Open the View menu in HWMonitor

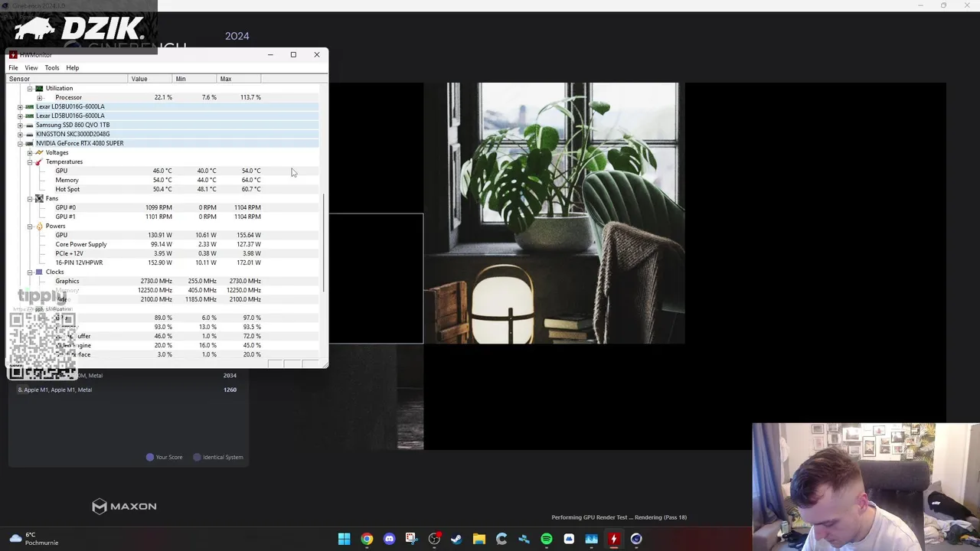coord(31,67)
